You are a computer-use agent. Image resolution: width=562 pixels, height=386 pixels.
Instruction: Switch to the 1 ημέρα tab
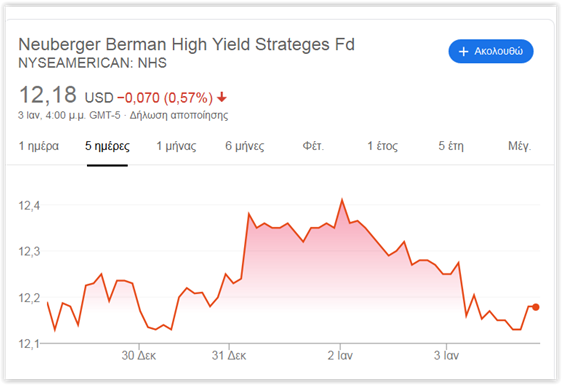click(x=39, y=146)
